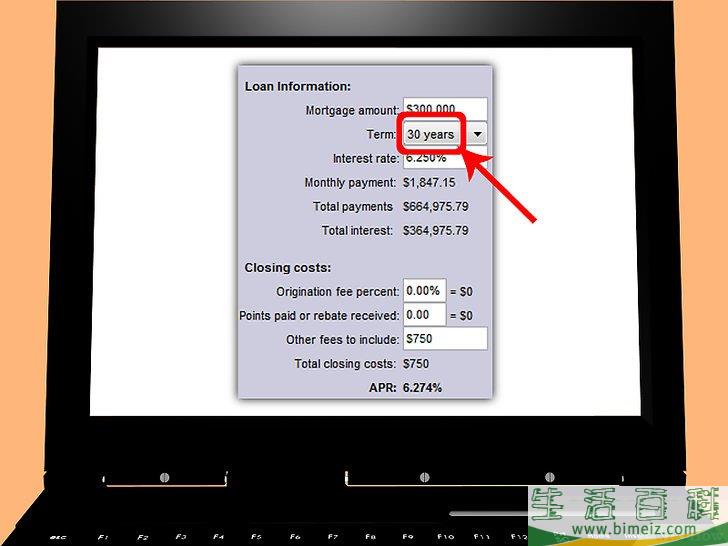Click the 'Mortgage amount:' label

[352, 110]
